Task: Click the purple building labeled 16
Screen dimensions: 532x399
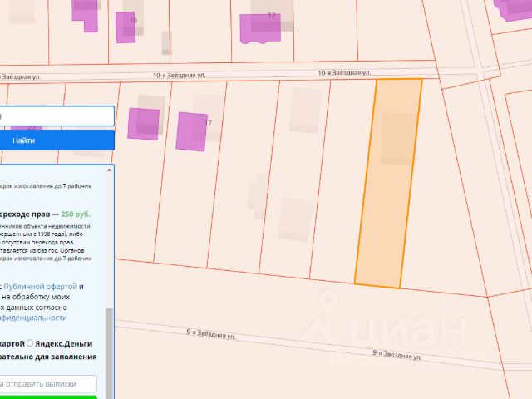Action: pyautogui.click(x=126, y=27)
